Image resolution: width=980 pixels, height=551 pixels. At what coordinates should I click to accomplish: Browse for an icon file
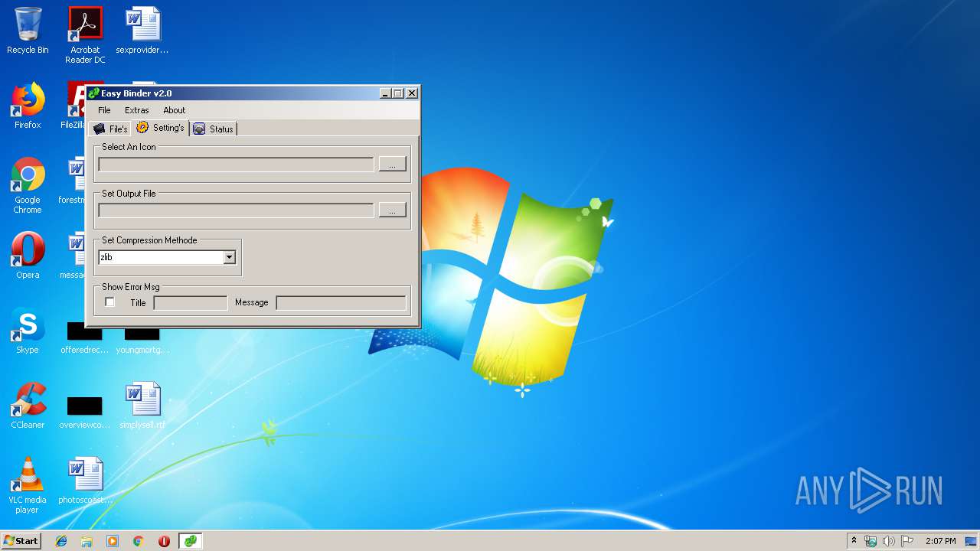392,165
